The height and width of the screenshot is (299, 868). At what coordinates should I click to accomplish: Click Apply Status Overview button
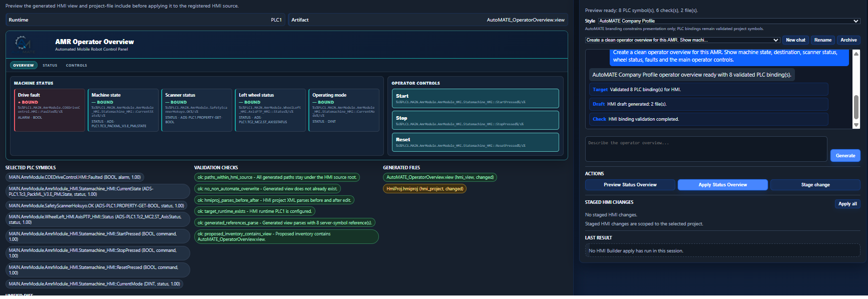point(722,185)
